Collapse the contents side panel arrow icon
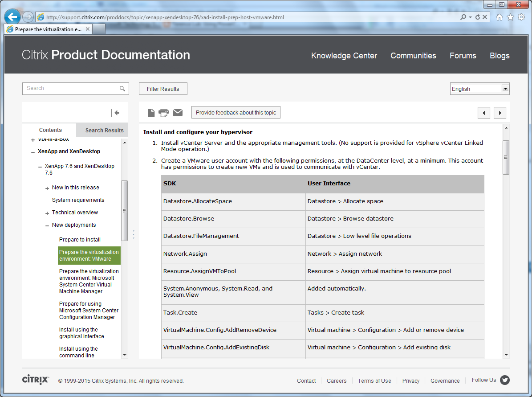Viewport: 532px width, 397px height. coord(115,113)
